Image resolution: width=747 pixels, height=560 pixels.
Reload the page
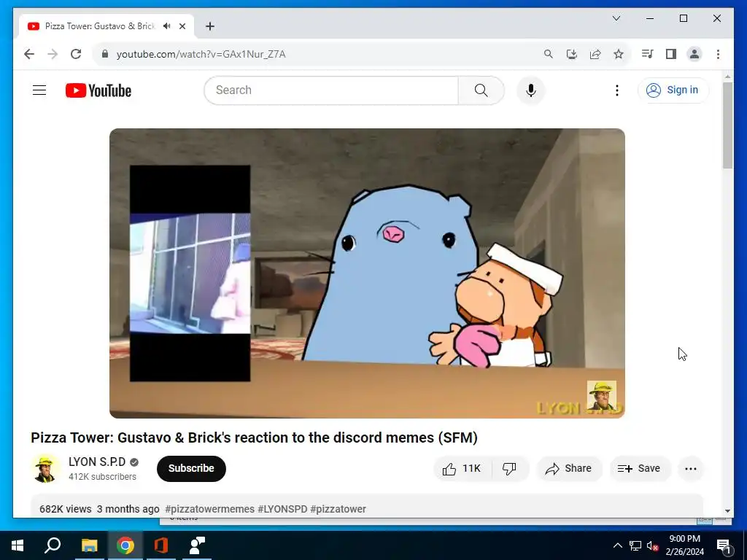[76, 54]
